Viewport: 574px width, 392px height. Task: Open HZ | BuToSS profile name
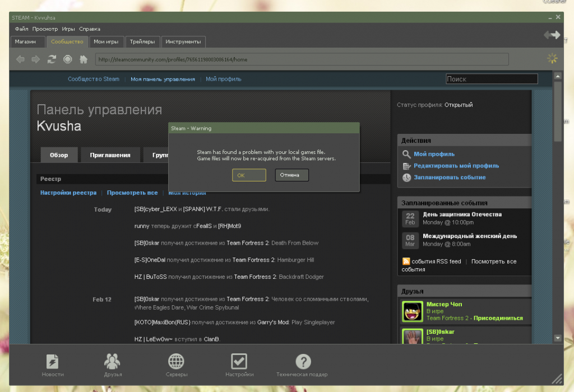(x=150, y=277)
